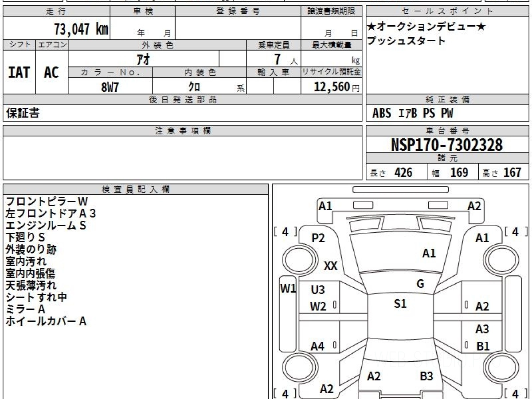Screen dimensions: 532x399
Task: Select the S1 mark on the roof
Action: pyautogui.click(x=400, y=304)
